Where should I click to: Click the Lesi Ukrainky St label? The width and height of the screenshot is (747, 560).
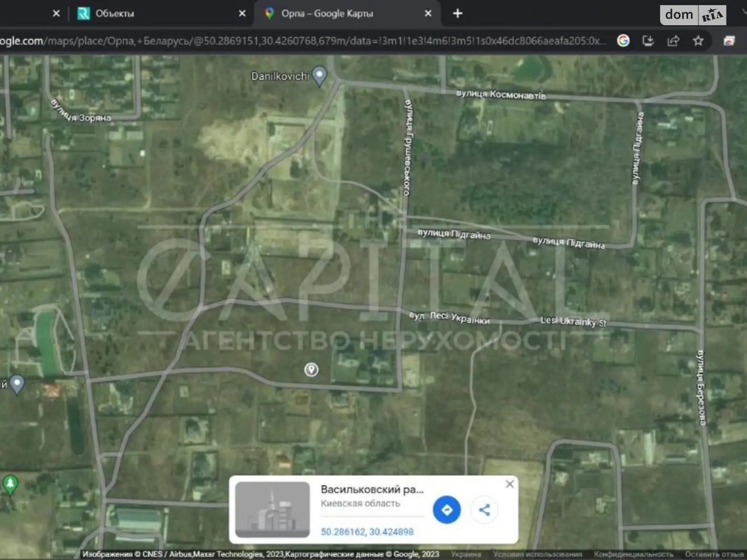[x=573, y=321]
